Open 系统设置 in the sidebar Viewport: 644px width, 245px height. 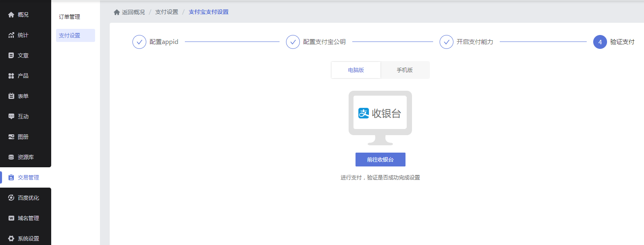(x=26, y=238)
